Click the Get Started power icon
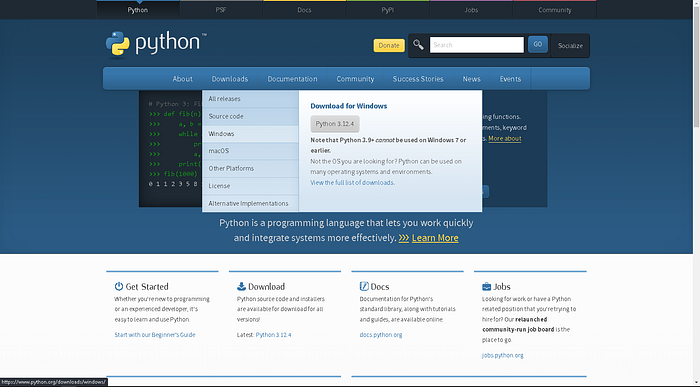 [119, 286]
